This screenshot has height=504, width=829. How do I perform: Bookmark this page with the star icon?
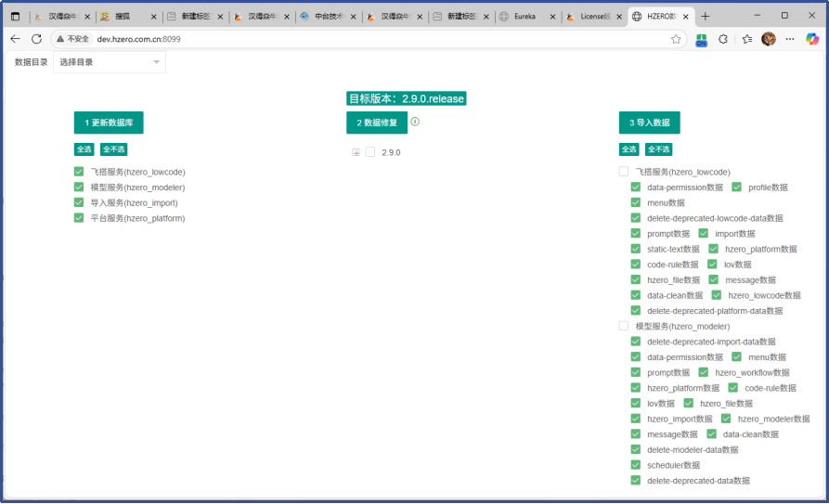pos(676,39)
